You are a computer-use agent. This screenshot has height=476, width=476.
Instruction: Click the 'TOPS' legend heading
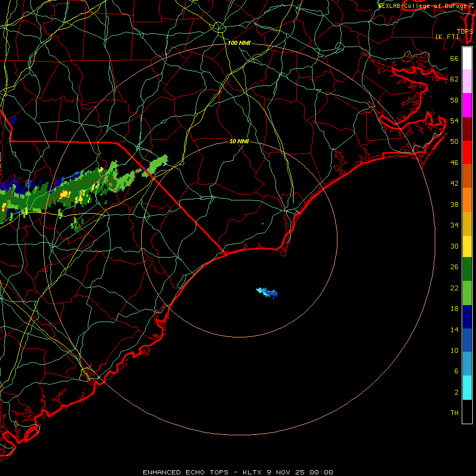tap(465, 32)
